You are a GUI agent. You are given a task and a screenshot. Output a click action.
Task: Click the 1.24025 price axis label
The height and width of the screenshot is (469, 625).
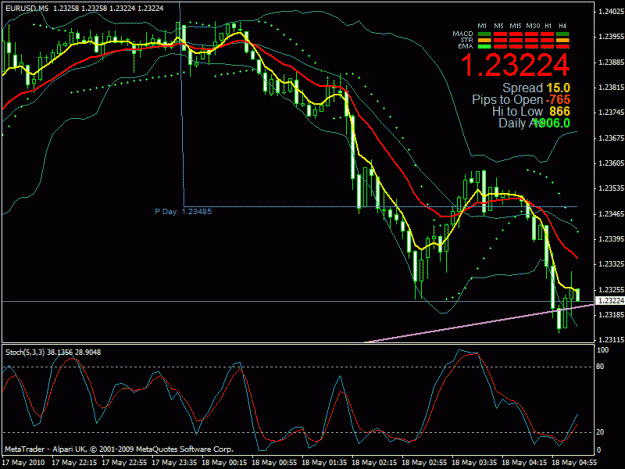(x=611, y=12)
